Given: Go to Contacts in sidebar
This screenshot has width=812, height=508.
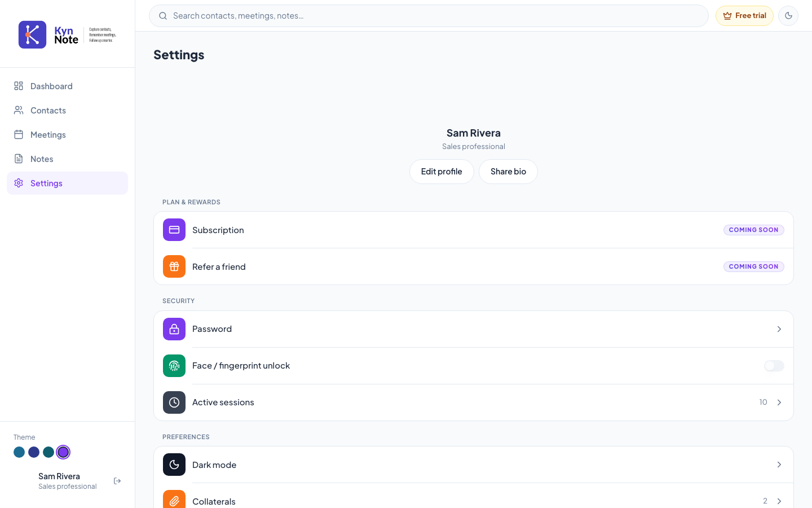Looking at the screenshot, I should [67, 110].
